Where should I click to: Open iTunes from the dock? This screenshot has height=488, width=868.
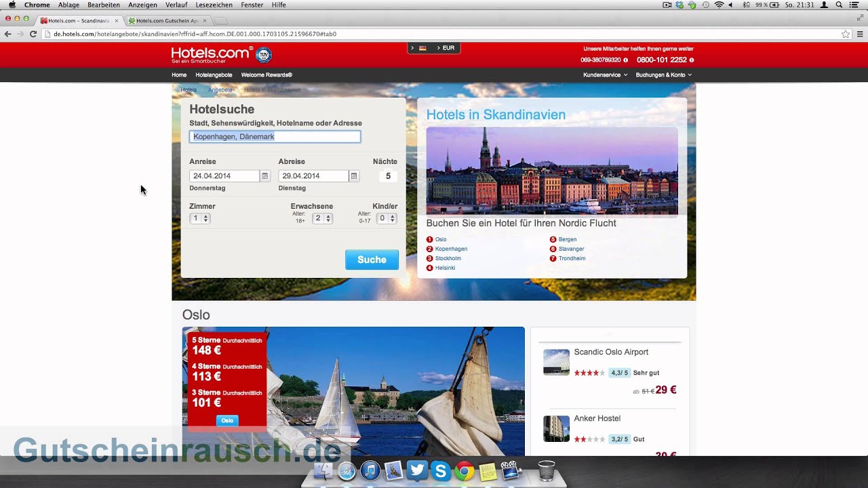click(x=370, y=470)
